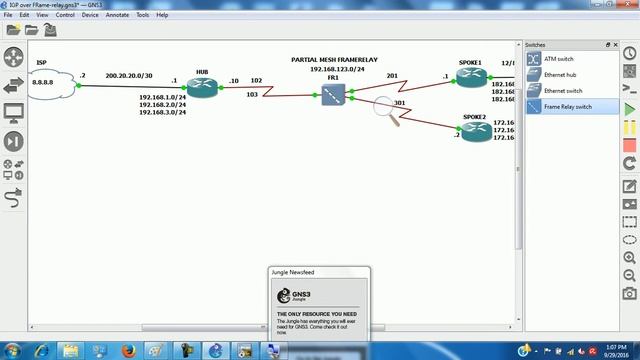Viewport: 640px width, 360px height.
Task: Select the SPOKE1 router on canvas
Action: tap(471, 78)
